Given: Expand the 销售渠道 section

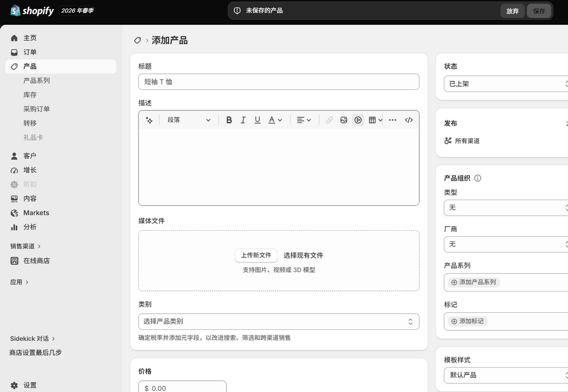Looking at the screenshot, I should tap(26, 246).
